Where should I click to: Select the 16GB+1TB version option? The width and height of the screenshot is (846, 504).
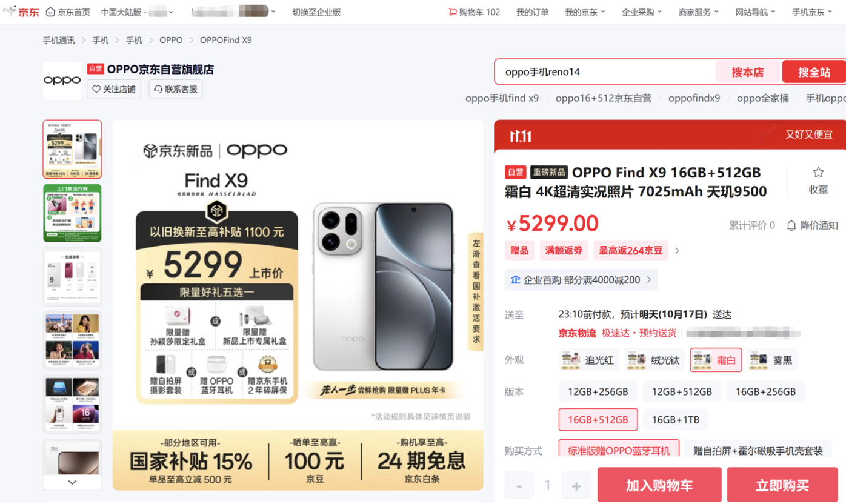(x=676, y=420)
